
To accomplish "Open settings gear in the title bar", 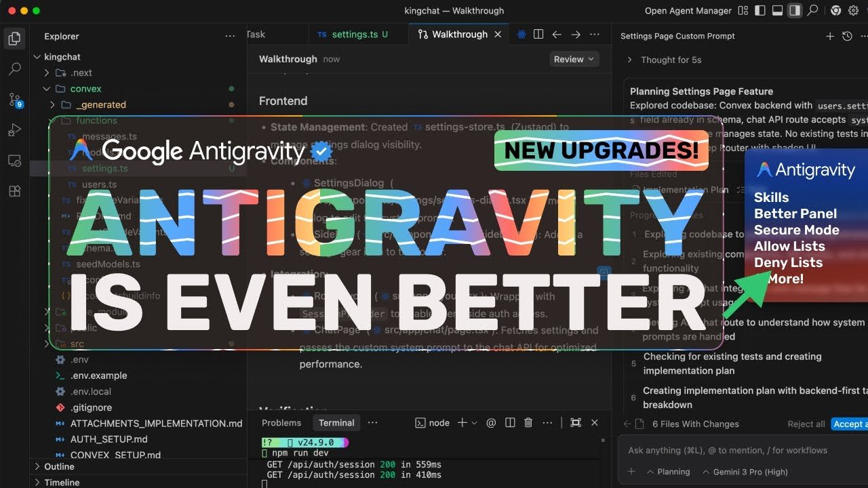I will 853,11.
